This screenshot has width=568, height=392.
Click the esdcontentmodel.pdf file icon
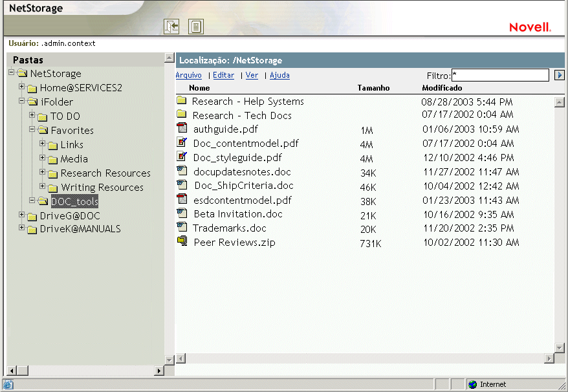[182, 199]
